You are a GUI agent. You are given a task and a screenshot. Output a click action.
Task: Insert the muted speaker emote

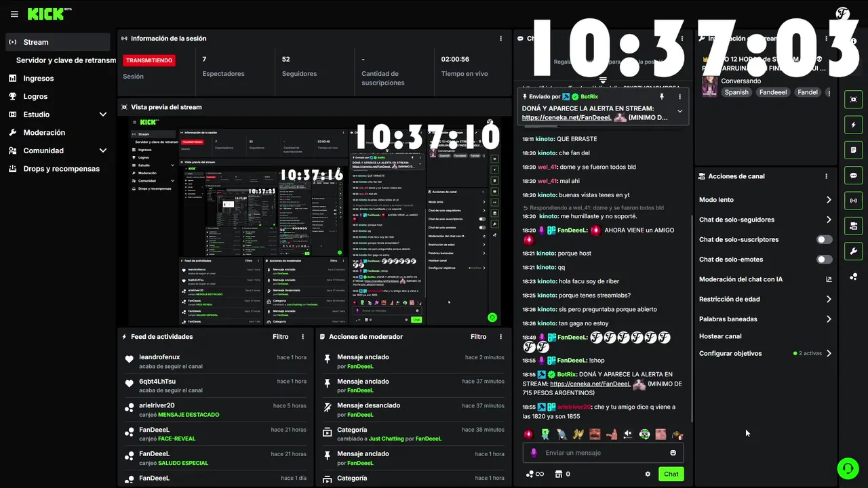pos(629,434)
